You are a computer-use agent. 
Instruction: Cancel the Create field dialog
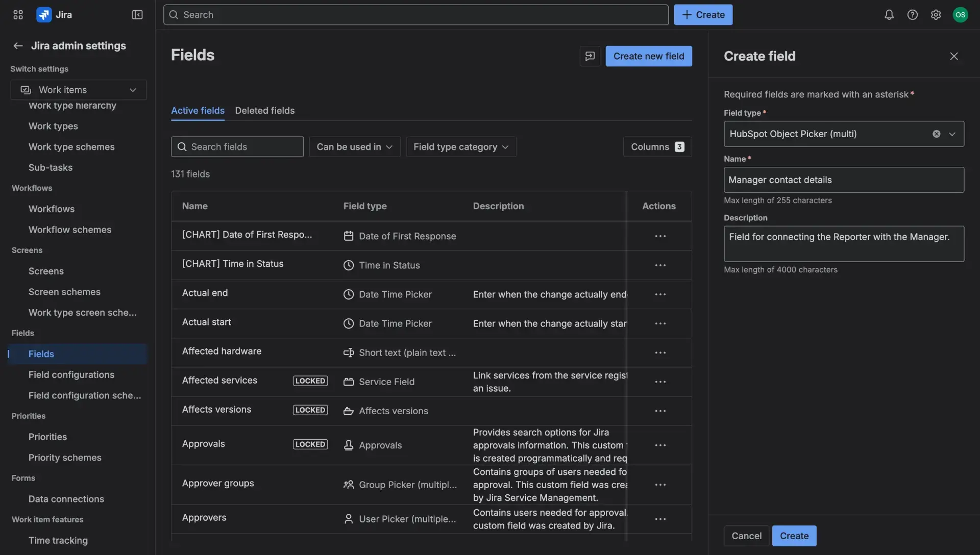746,536
